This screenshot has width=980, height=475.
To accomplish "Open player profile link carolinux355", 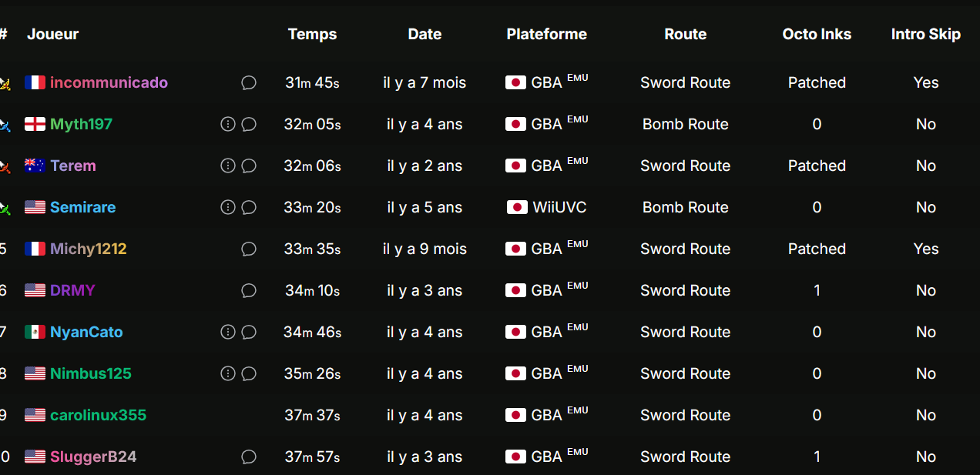I will click(98, 415).
